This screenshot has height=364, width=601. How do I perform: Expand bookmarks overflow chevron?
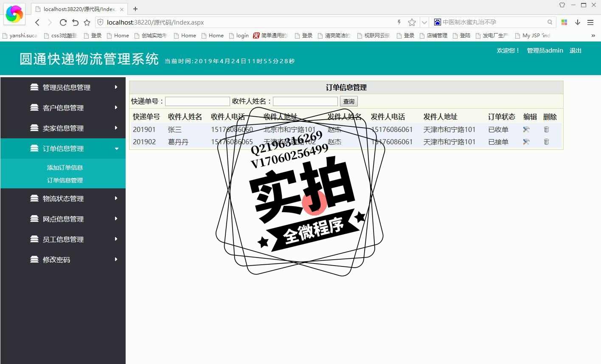click(x=593, y=36)
